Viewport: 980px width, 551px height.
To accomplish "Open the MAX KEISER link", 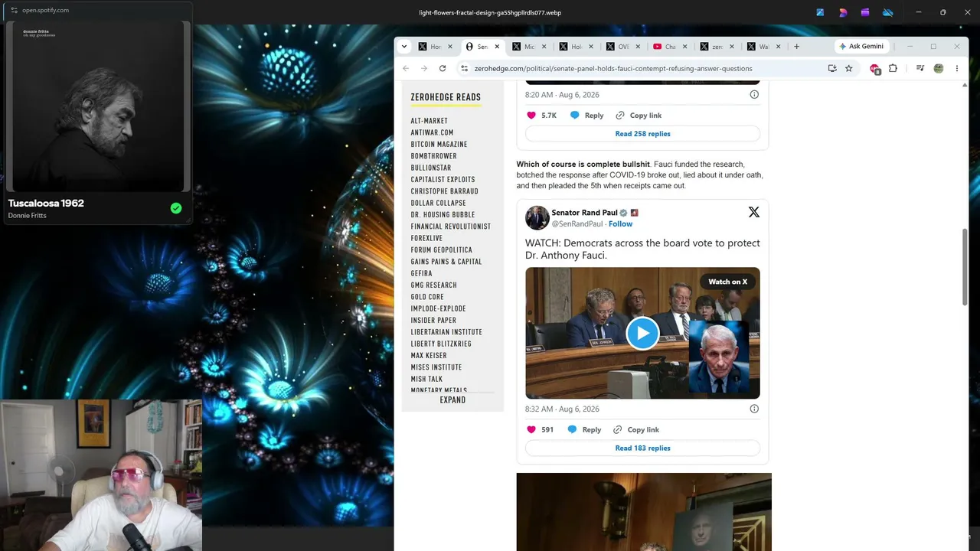I will tap(428, 356).
